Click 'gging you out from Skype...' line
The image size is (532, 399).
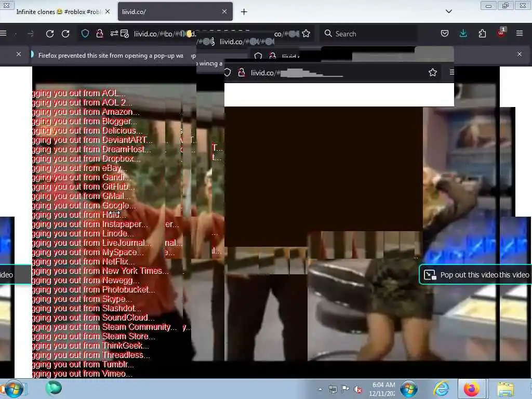coord(82,299)
